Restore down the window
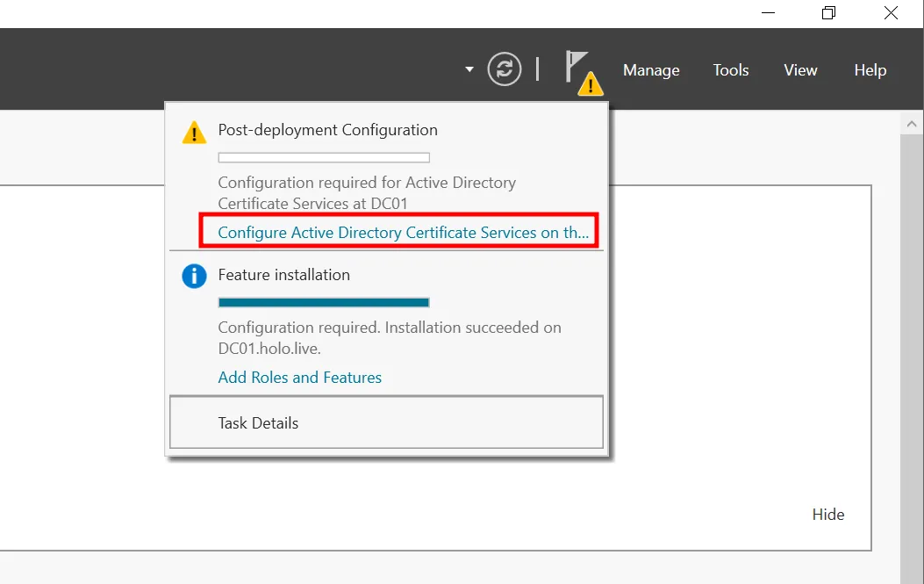 (x=828, y=13)
